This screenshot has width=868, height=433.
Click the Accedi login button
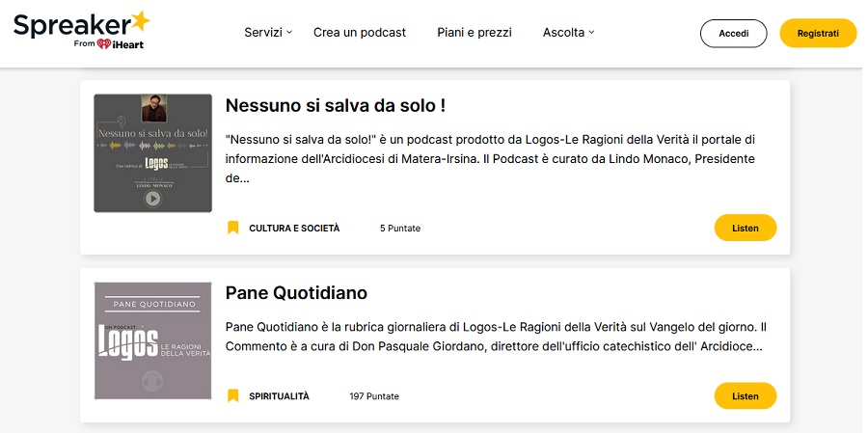pos(734,33)
